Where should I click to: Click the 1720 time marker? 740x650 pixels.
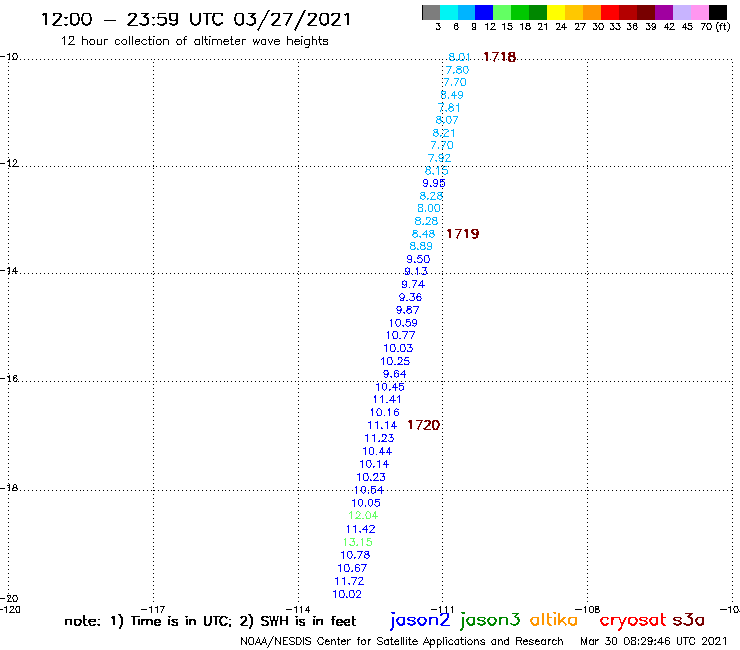423,425
